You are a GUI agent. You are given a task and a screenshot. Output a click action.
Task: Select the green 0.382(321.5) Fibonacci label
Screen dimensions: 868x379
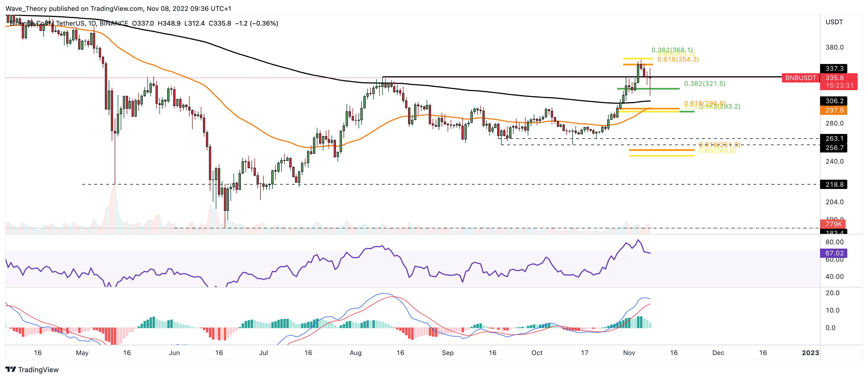point(705,84)
